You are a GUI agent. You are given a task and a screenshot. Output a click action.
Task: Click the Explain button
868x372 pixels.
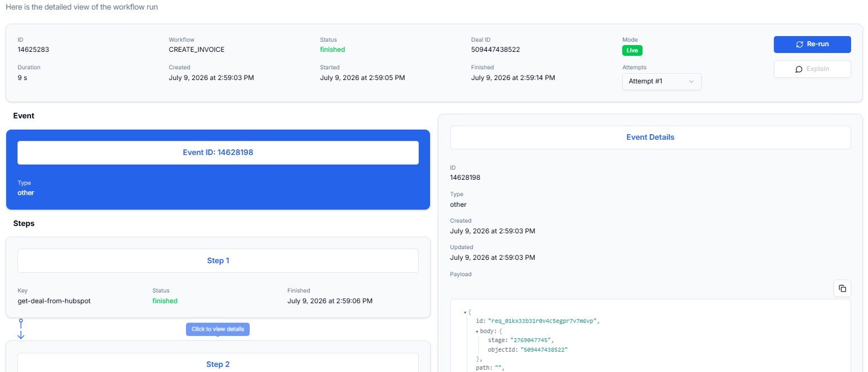[812, 69]
